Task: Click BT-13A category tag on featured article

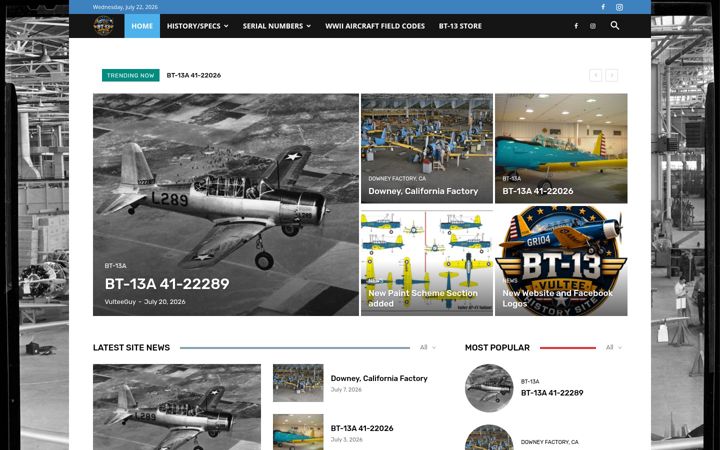Action: (116, 266)
